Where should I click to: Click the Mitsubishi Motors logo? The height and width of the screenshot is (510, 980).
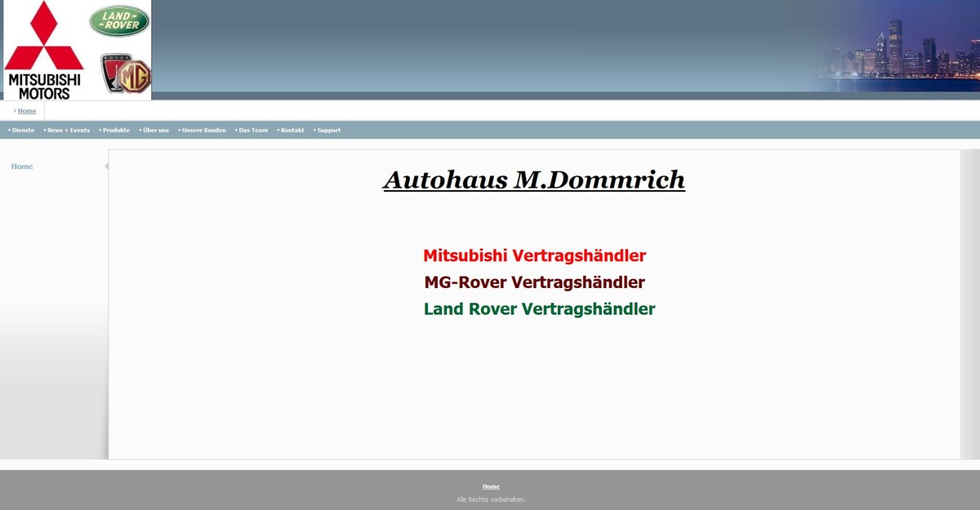[44, 49]
